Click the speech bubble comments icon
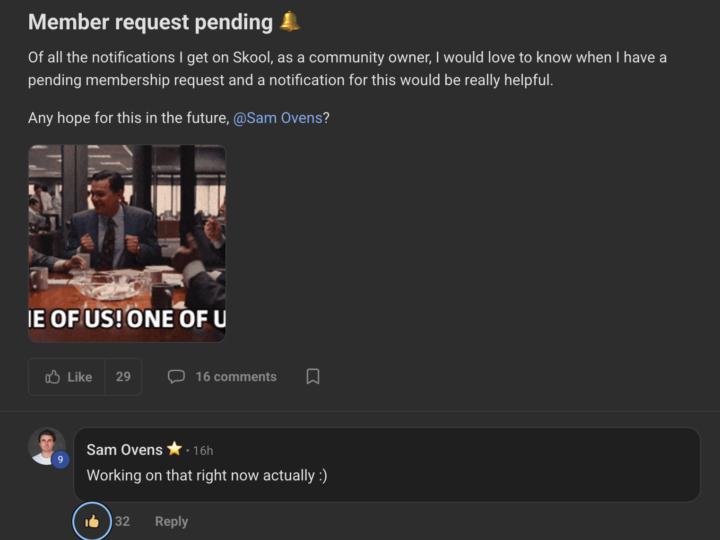The image size is (720, 540). point(176,377)
